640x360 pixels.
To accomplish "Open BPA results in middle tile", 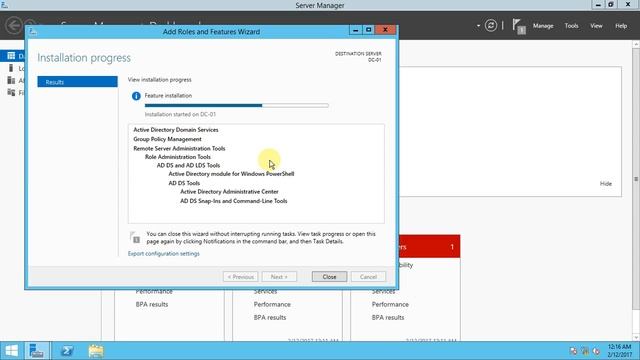I will (270, 318).
